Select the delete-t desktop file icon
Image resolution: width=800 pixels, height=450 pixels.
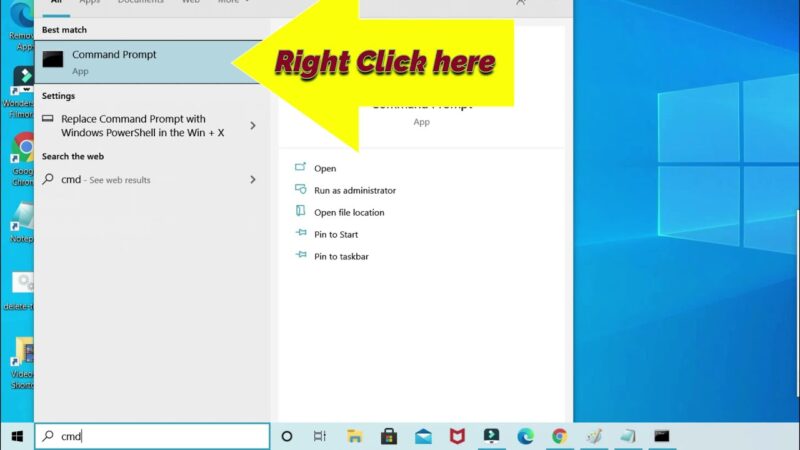point(19,292)
